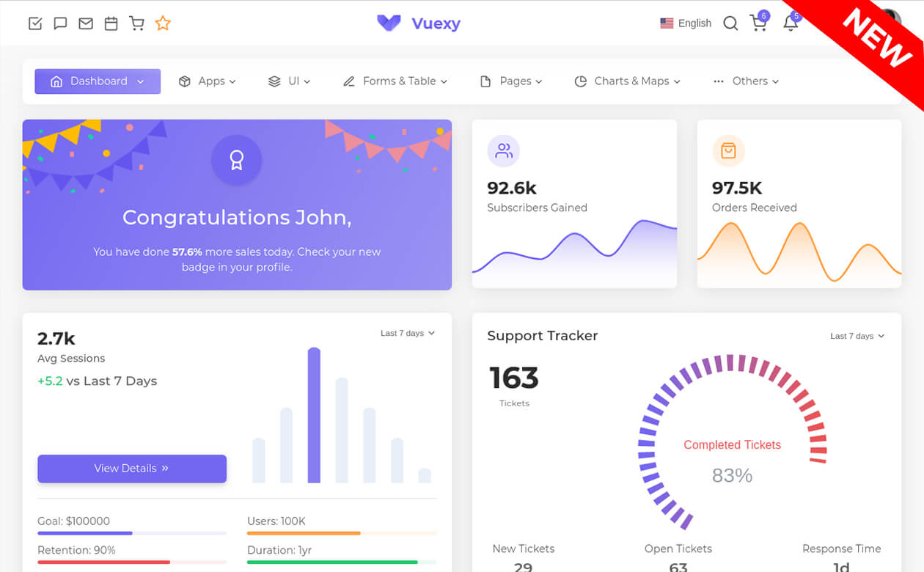Viewport: 924px width, 572px height.
Task: Open the English language selector
Action: pyautogui.click(x=686, y=23)
